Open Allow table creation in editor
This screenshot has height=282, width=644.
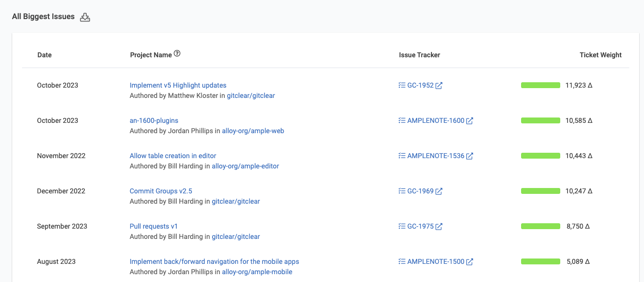pos(173,156)
